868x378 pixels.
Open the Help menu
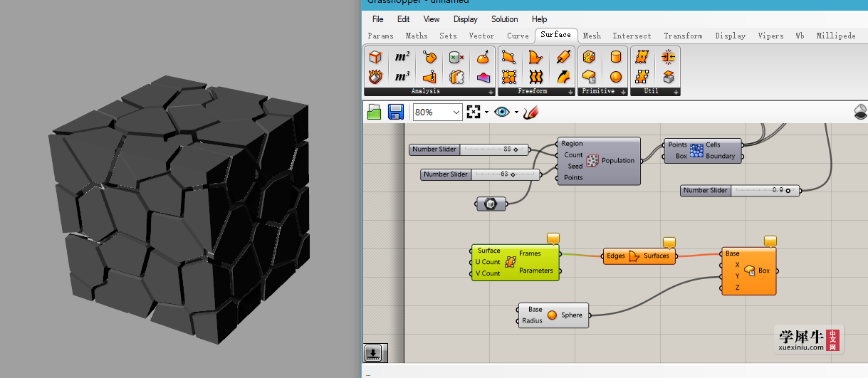(540, 19)
